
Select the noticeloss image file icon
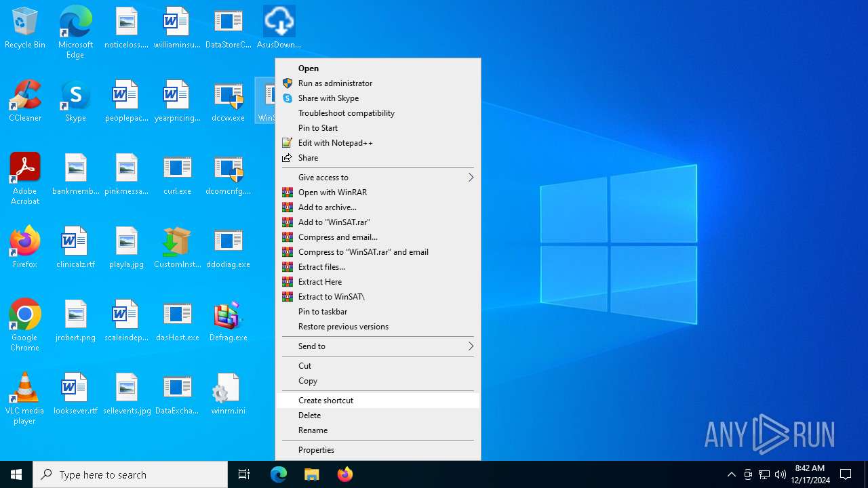pyautogui.click(x=126, y=28)
